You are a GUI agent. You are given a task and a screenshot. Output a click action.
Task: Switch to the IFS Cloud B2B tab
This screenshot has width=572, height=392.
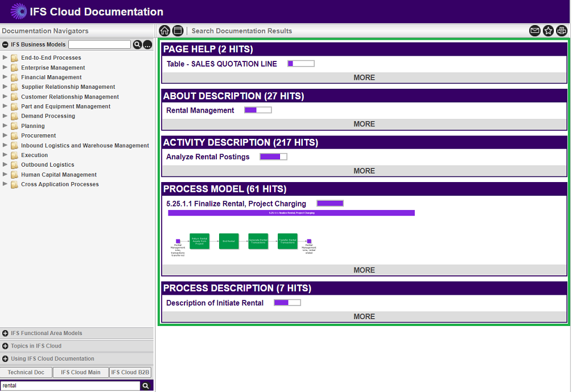130,373
